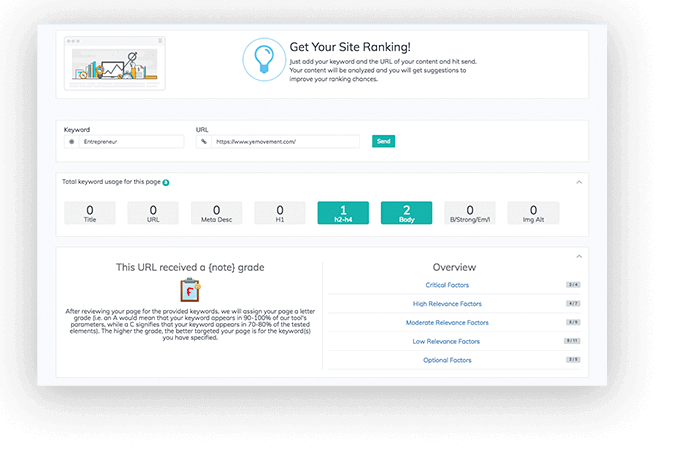Collapse the grade and Overview panel

(x=579, y=256)
